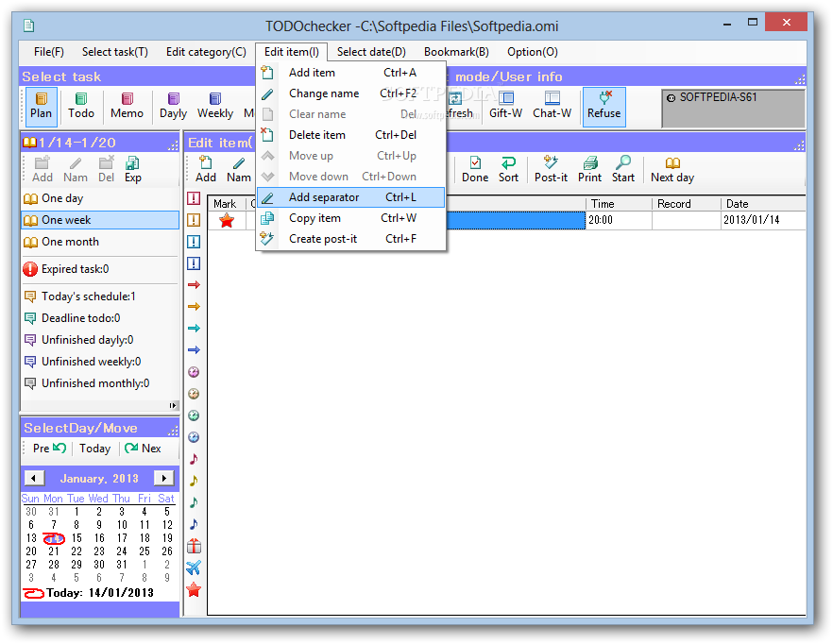Go to Next day
833x644 pixels.
(672, 170)
